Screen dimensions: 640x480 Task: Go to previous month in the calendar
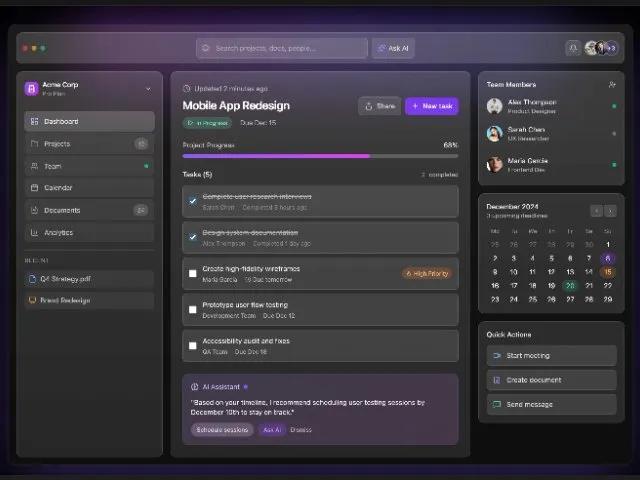pyautogui.click(x=596, y=211)
